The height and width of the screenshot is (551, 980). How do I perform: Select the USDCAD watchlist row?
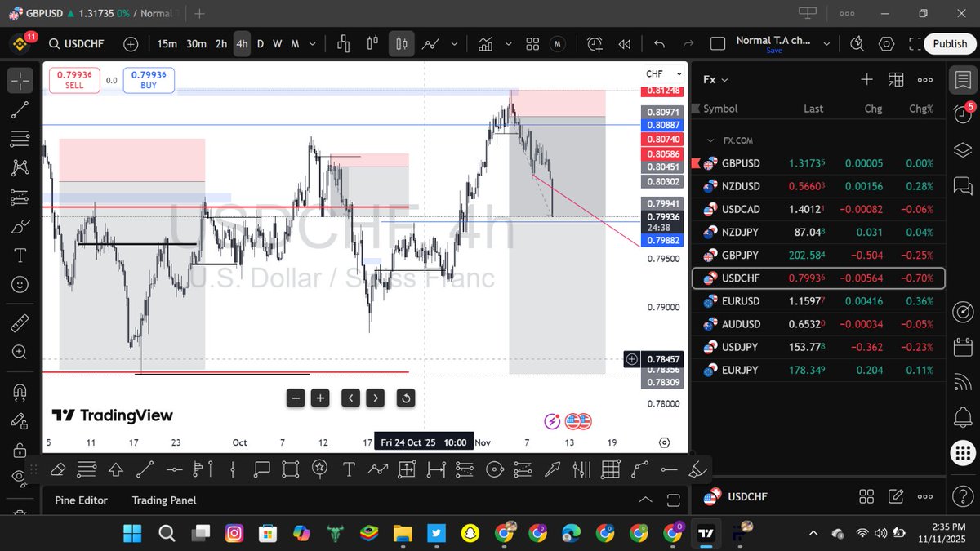click(x=817, y=209)
